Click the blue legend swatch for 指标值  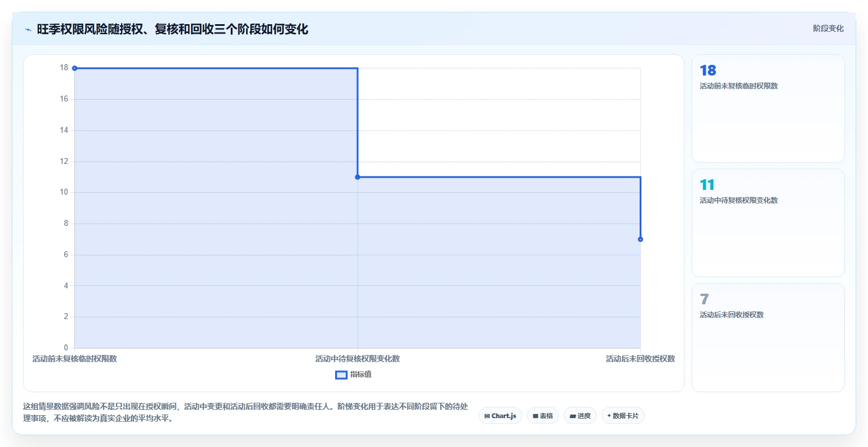point(341,374)
